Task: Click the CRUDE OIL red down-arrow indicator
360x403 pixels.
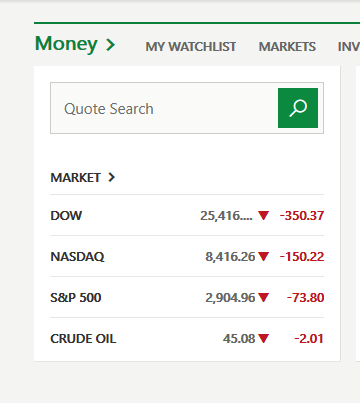Action: [263, 339]
